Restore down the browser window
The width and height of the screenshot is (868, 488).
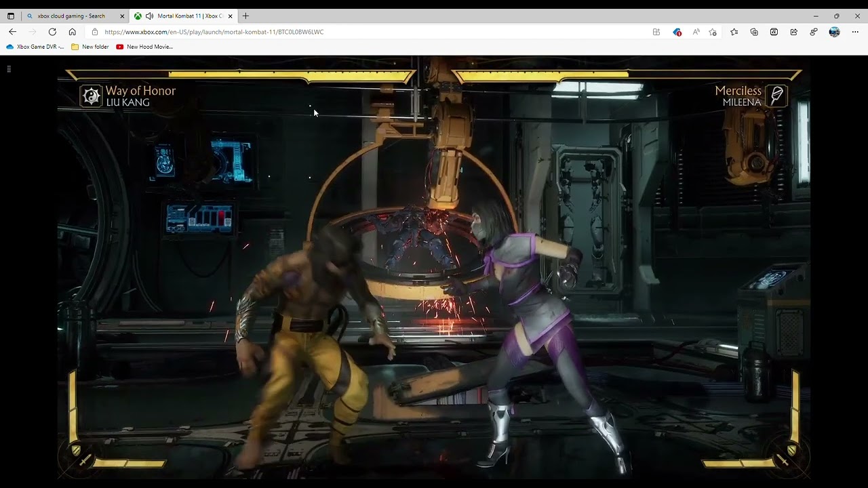click(836, 16)
